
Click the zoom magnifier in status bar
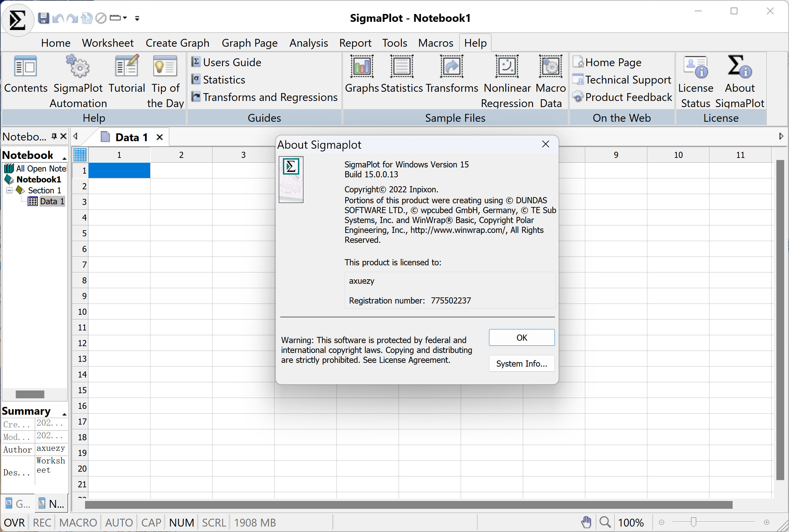coord(605,522)
